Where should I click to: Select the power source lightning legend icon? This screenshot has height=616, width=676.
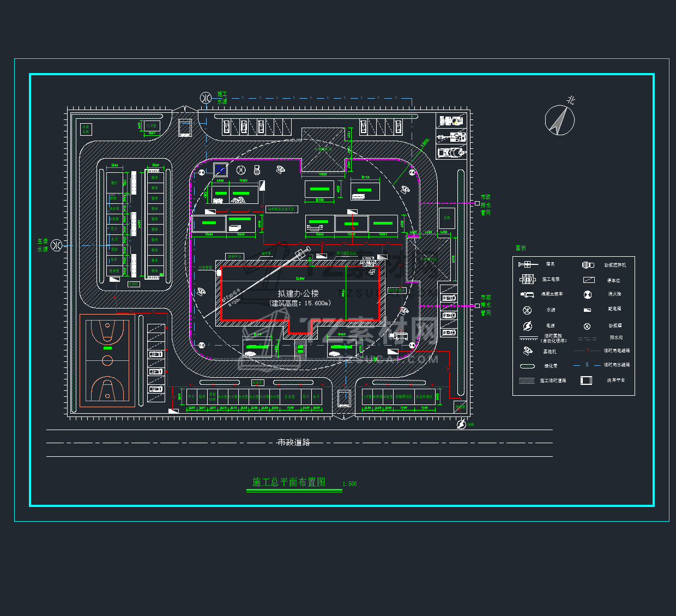(x=527, y=326)
